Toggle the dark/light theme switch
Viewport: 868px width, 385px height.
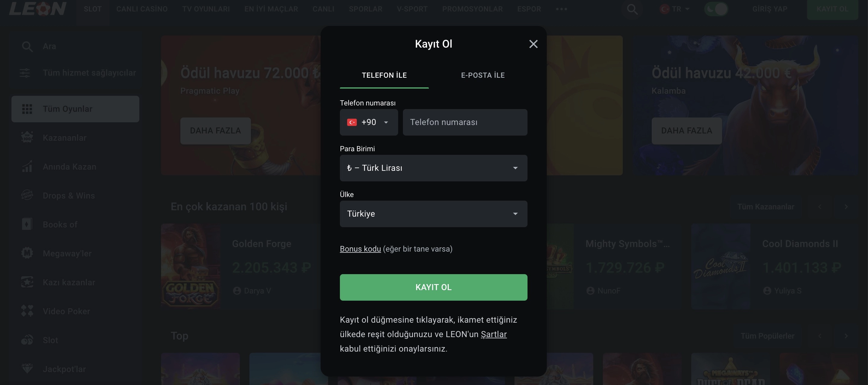[716, 9]
